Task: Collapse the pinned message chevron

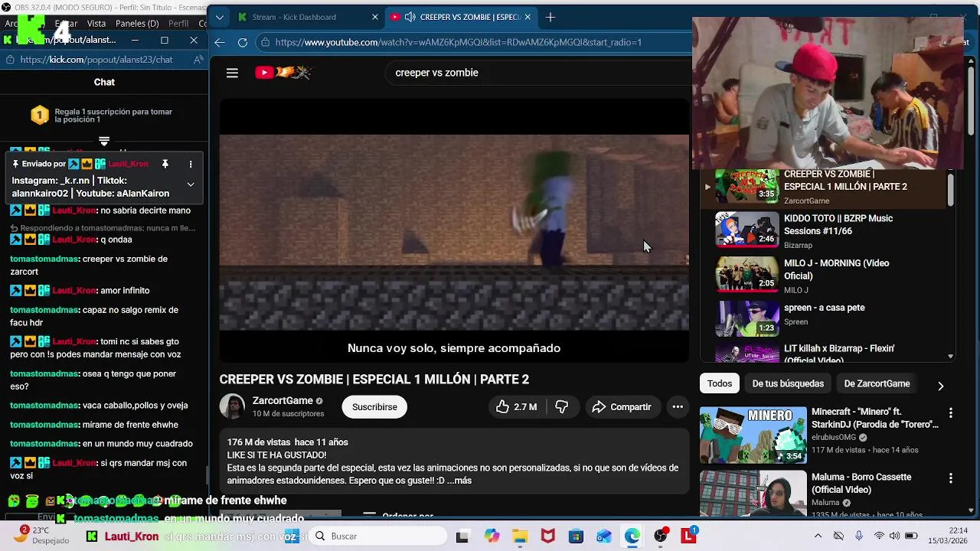Action: click(191, 184)
